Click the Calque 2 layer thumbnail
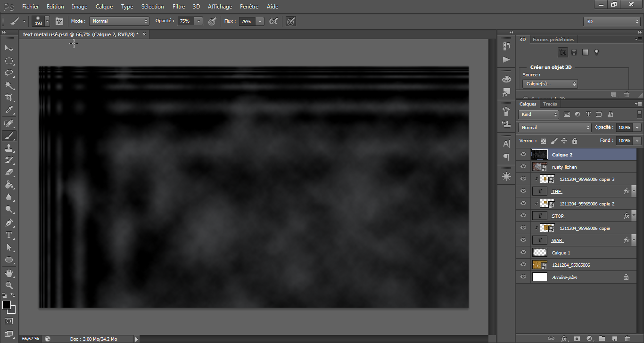Viewport: 644px width, 343px height. [x=539, y=155]
